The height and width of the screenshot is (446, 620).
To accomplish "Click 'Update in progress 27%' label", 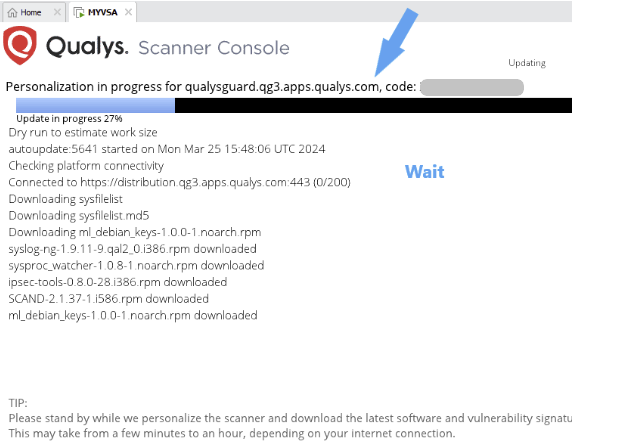I will click(69, 119).
